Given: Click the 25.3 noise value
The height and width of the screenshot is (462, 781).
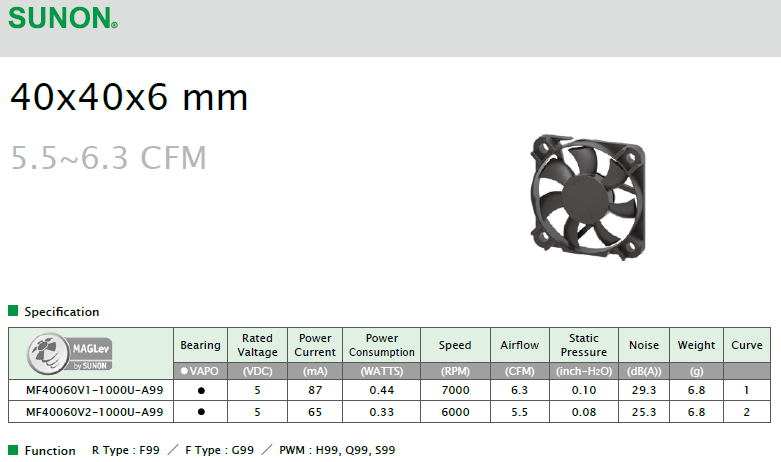Looking at the screenshot, I should coord(644,412).
